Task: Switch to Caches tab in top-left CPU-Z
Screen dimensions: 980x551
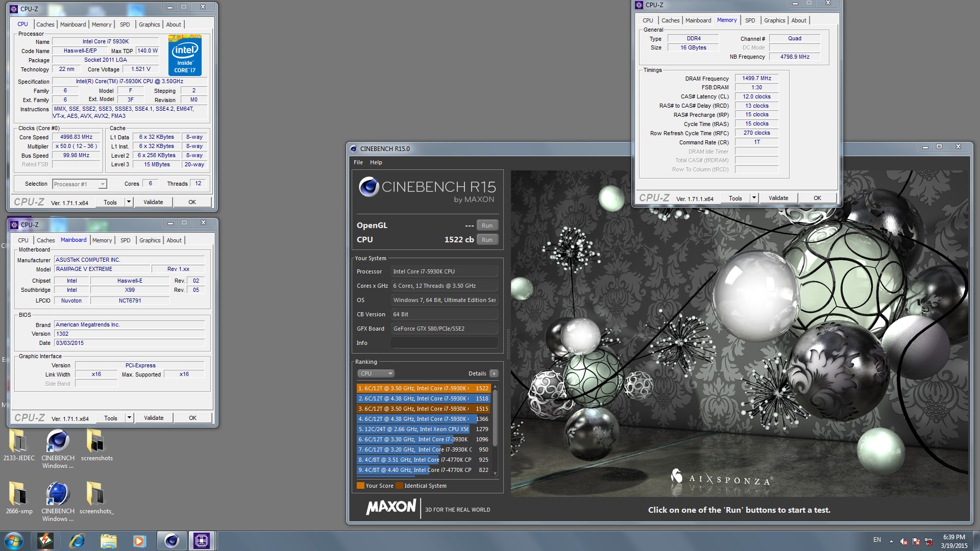Action: tap(45, 24)
